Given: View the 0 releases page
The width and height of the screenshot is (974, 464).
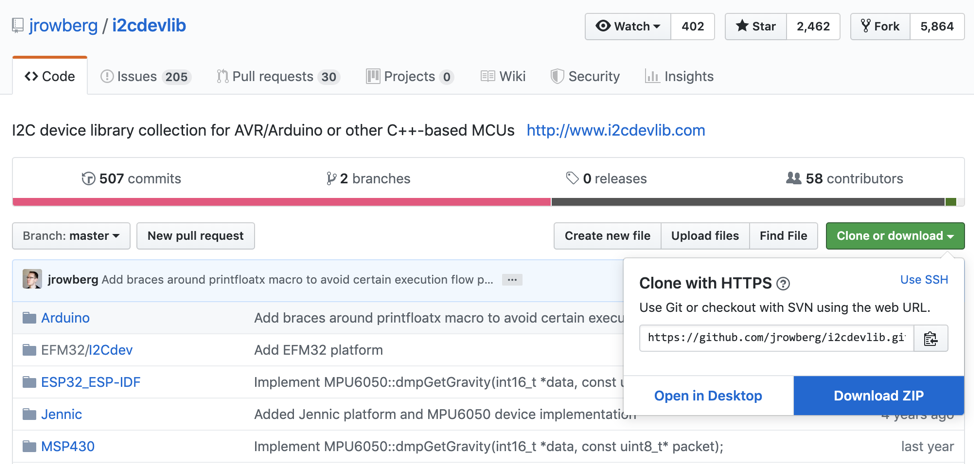Looking at the screenshot, I should point(606,179).
